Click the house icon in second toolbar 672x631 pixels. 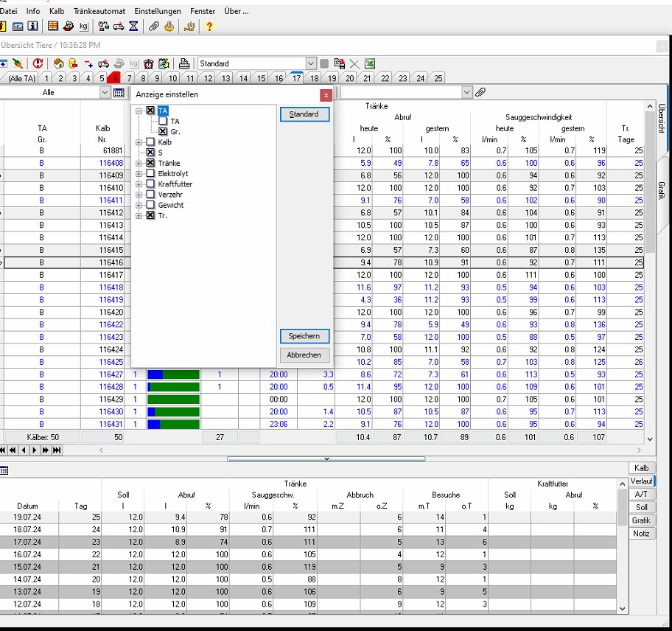click(58, 64)
